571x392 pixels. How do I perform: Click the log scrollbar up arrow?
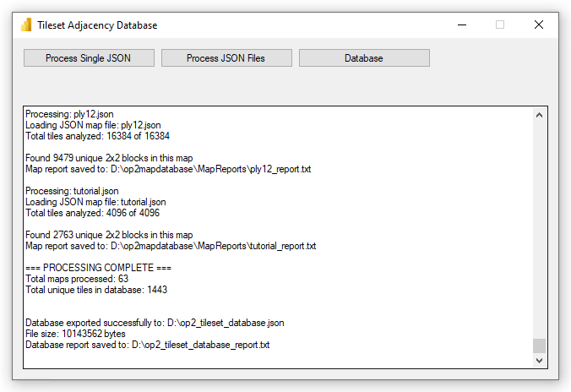(539, 115)
